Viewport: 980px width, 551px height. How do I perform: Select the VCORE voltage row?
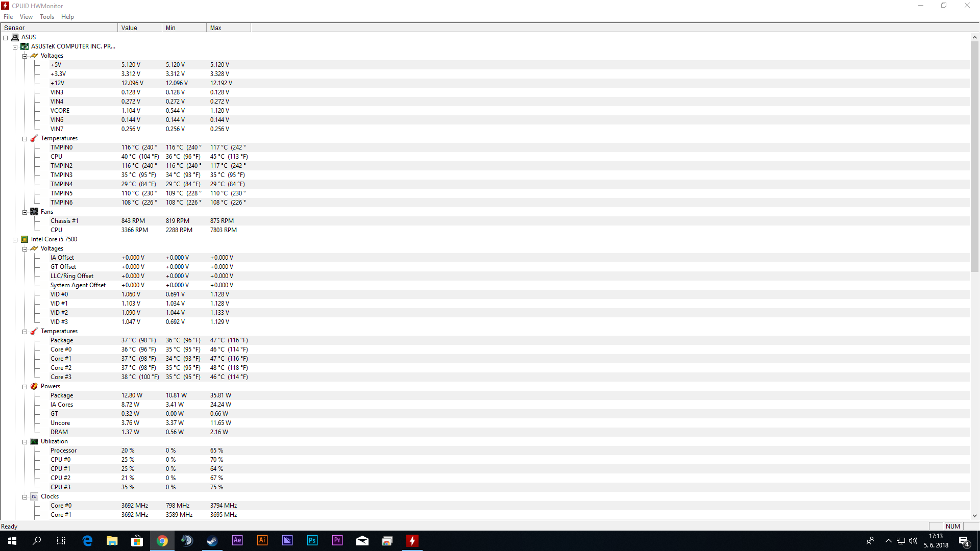click(60, 111)
